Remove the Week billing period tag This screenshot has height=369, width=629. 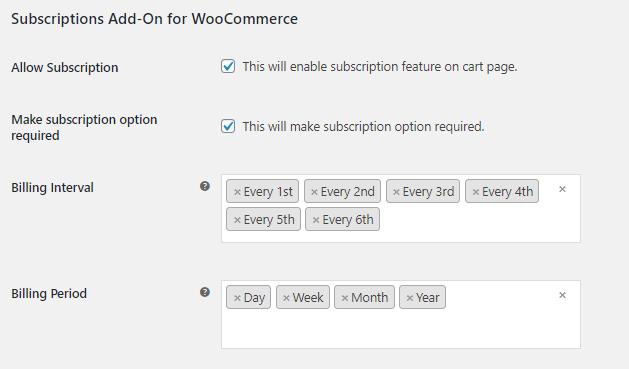click(286, 298)
